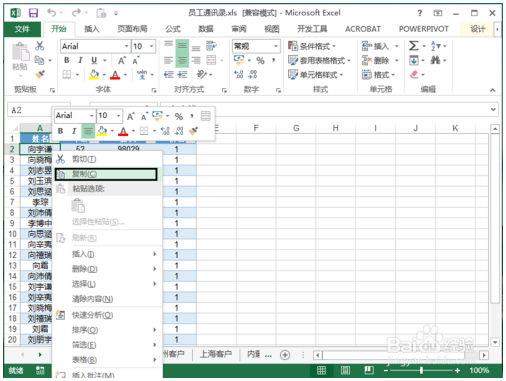Open the 格式 format cells dropdown
The image size is (506, 381).
(x=379, y=75)
